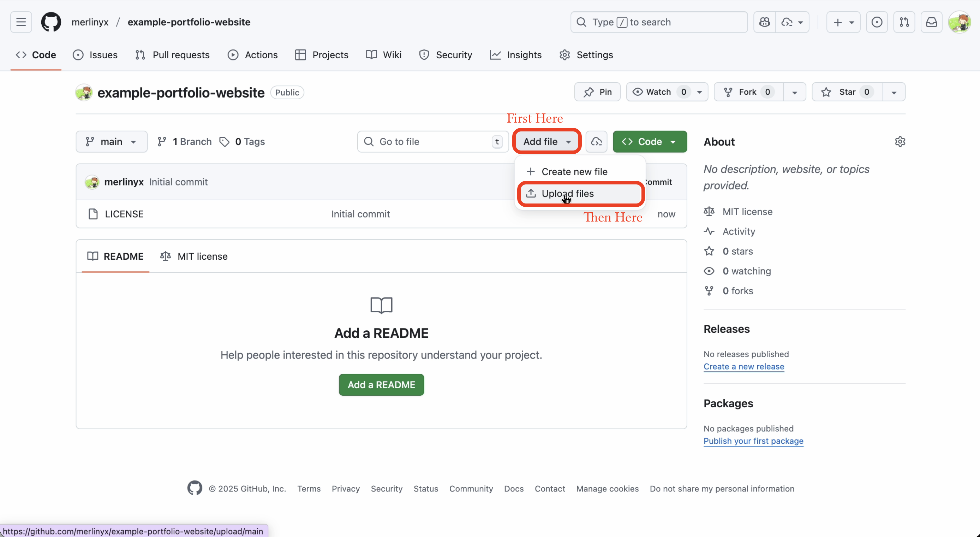Click Create a new release link
980x537 pixels.
click(x=744, y=366)
